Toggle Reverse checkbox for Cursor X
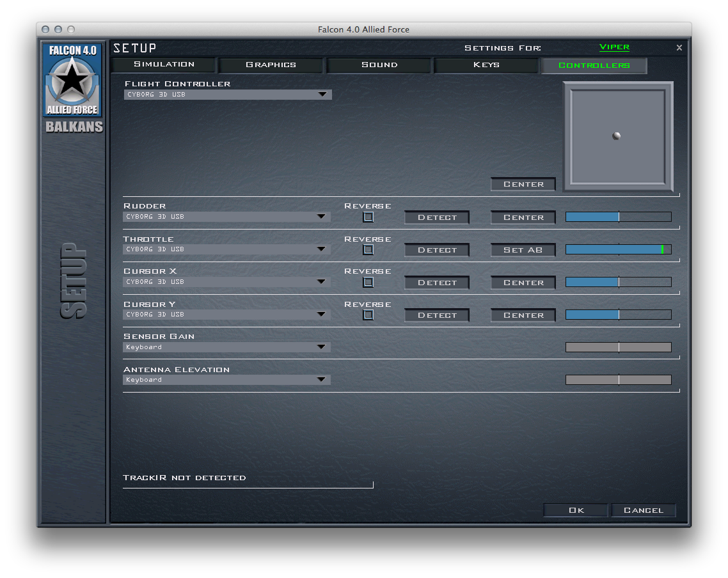Screen dimensions: 728x578 click(368, 282)
